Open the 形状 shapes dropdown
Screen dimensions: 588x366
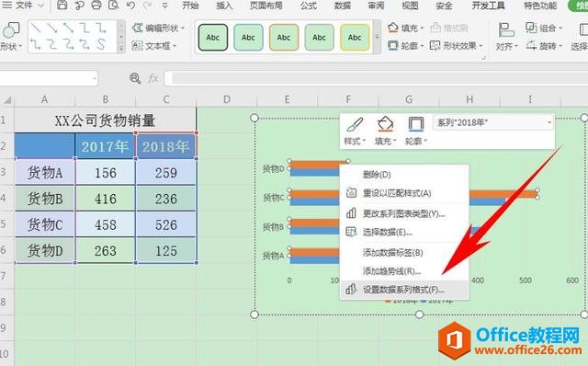[x=10, y=37]
